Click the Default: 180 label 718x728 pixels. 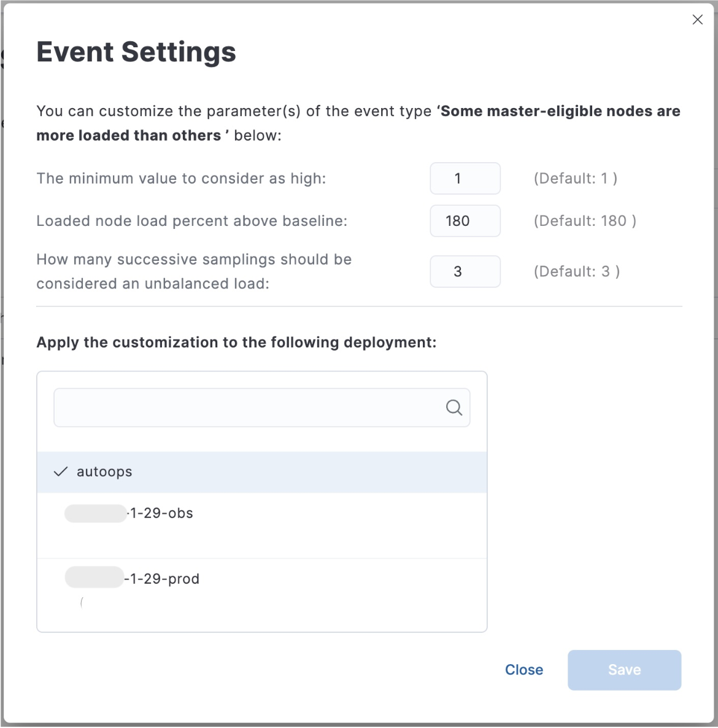584,221
